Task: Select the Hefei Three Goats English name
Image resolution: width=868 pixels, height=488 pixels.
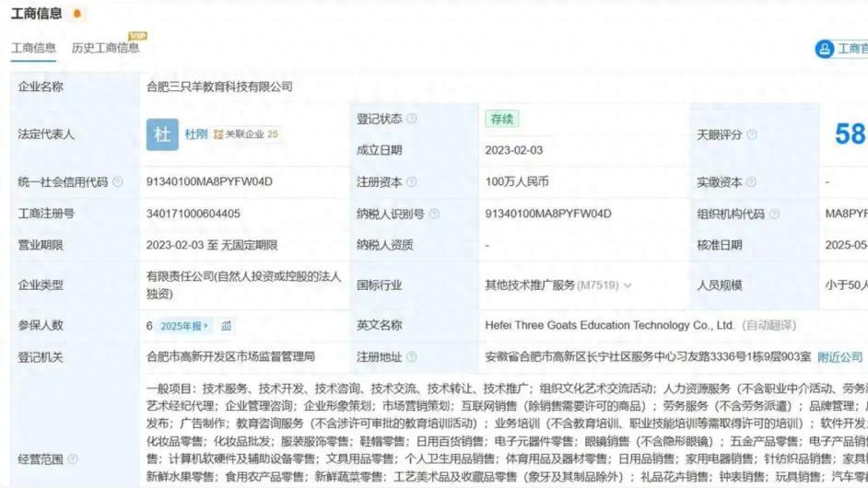Action: coord(609,325)
